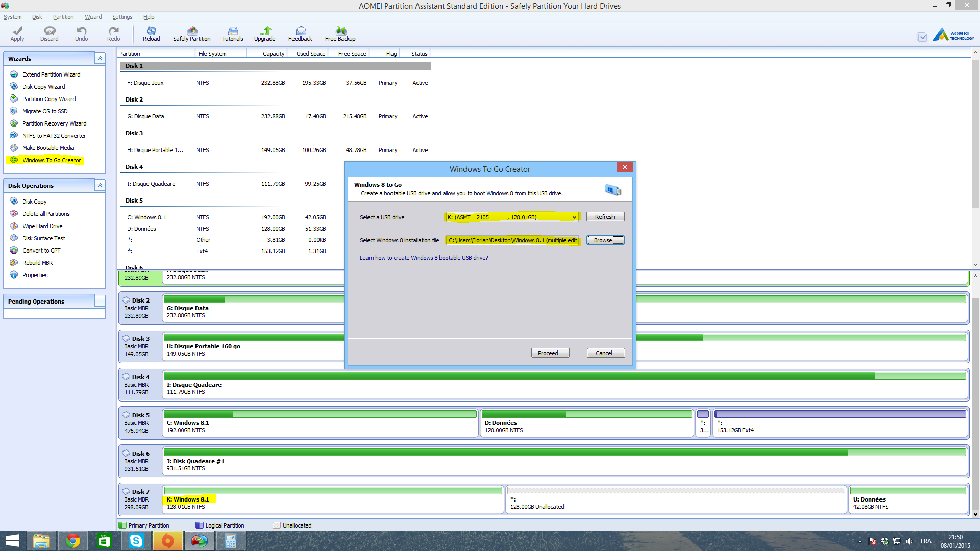The width and height of the screenshot is (980, 551).
Task: Launch Partition Recovery Wizard
Action: 54,123
